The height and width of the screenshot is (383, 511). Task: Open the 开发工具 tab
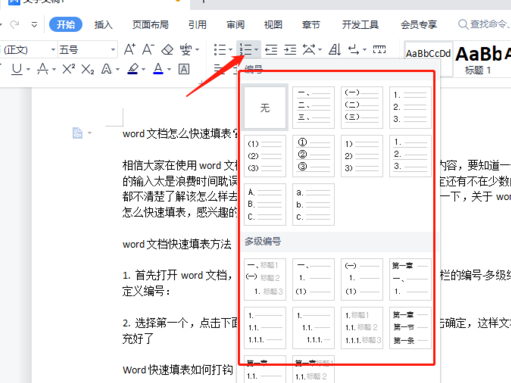[x=360, y=24]
